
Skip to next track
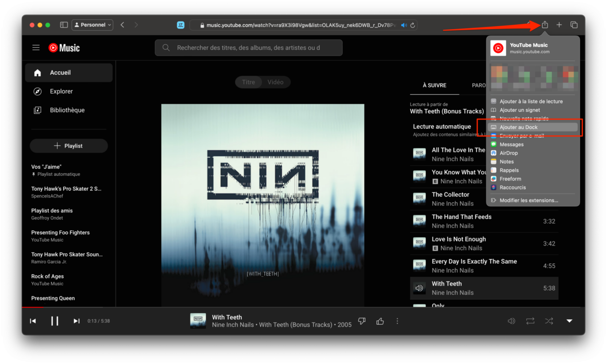click(x=76, y=321)
